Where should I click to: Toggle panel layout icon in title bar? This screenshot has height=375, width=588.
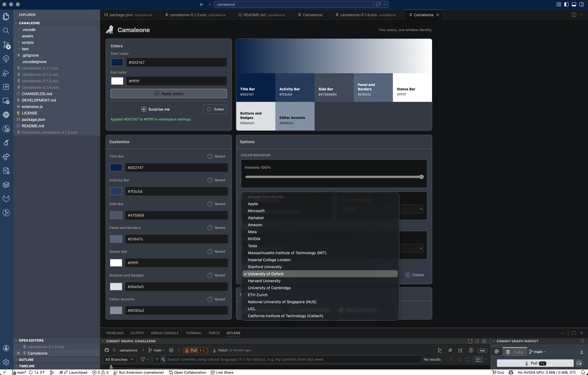[574, 4]
